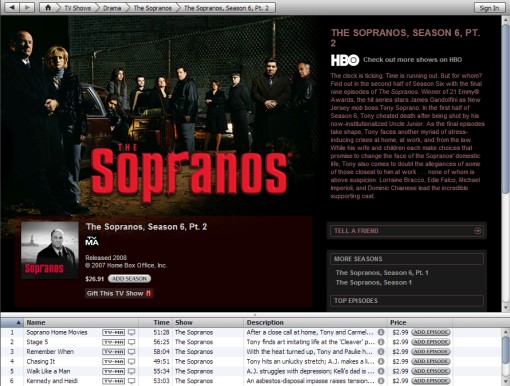This screenshot has height=386, width=510.
Task: Click the TV-MA rating badge beside album art
Action: (92, 241)
